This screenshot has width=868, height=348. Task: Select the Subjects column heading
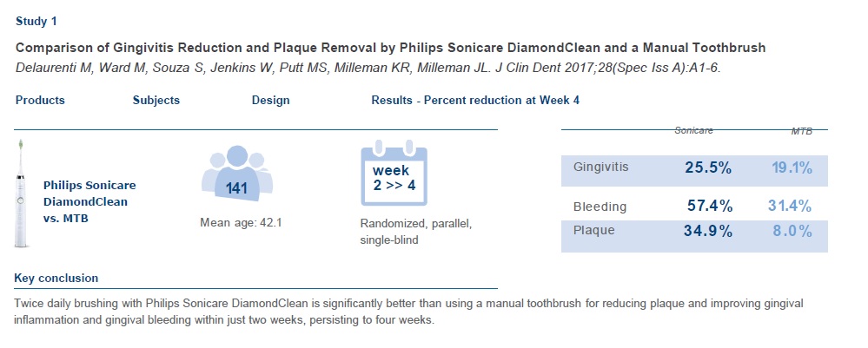click(x=156, y=100)
